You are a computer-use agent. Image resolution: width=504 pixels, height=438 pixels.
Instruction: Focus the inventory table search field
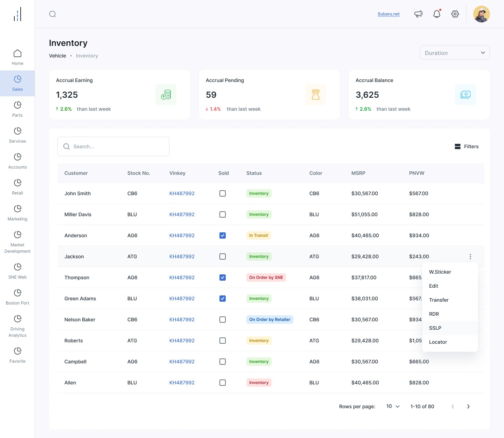point(113,146)
